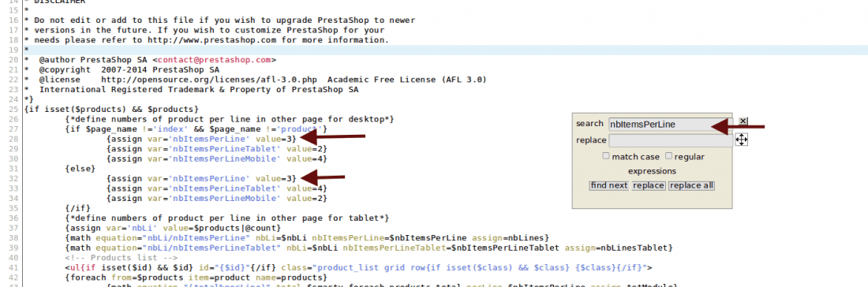
Task: Close the search dialog with X icon
Action: pyautogui.click(x=743, y=121)
